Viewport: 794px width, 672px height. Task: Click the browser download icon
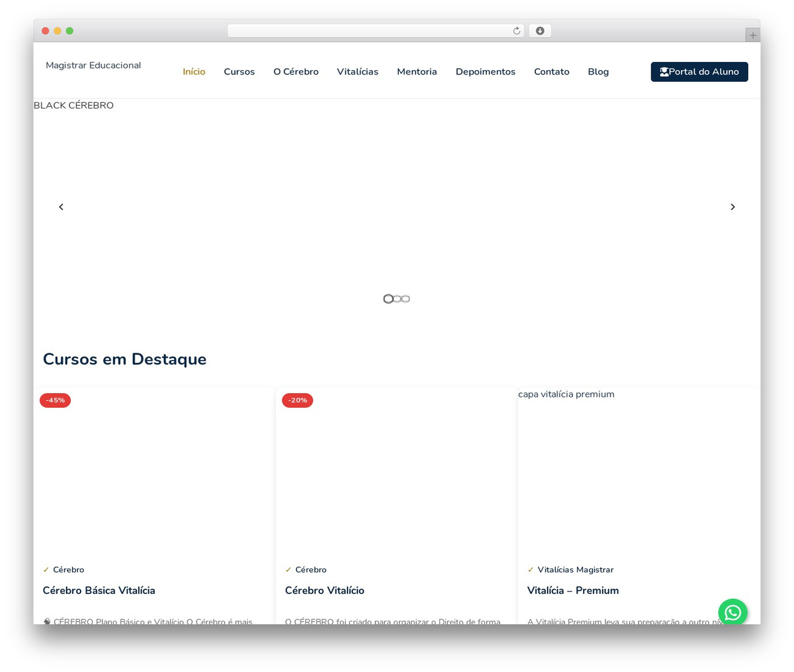540,31
